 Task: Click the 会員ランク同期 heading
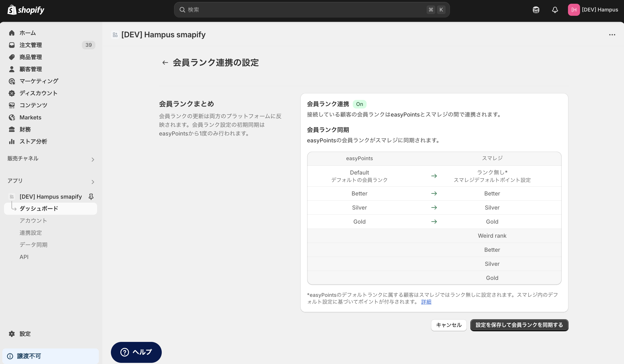pos(328,130)
